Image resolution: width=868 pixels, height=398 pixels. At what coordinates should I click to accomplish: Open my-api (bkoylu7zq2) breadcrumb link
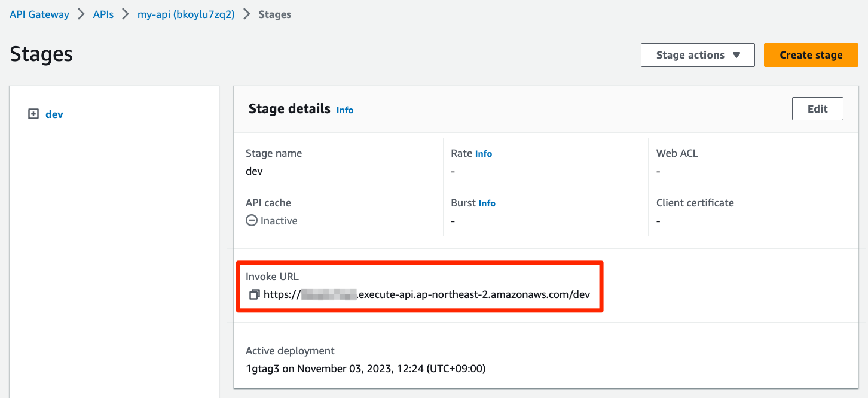pyautogui.click(x=186, y=14)
